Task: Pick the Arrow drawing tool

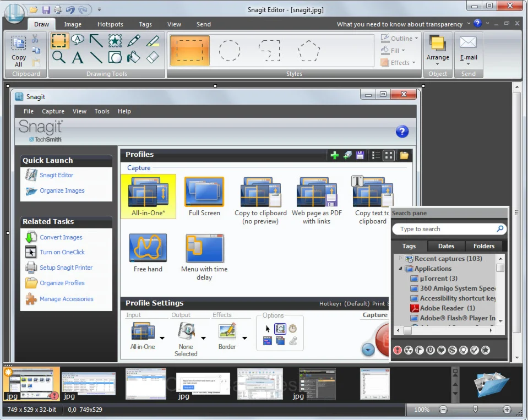Action: pos(96,40)
